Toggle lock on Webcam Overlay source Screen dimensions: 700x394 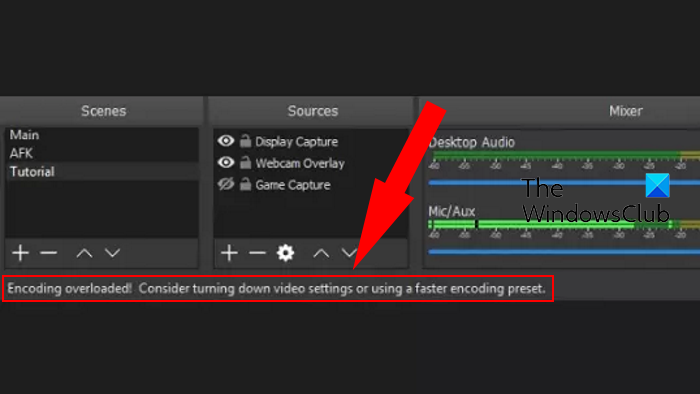coord(245,162)
